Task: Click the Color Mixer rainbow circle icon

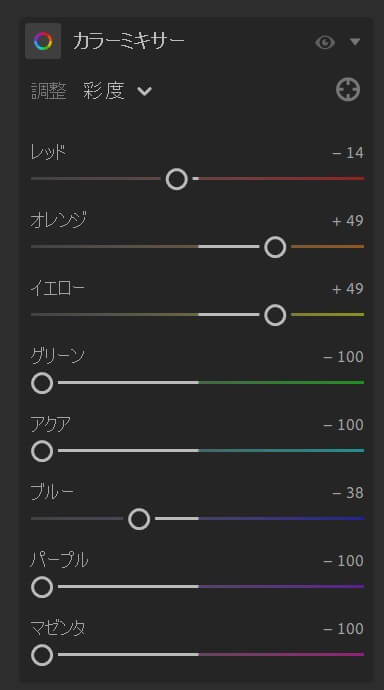Action: (43, 41)
